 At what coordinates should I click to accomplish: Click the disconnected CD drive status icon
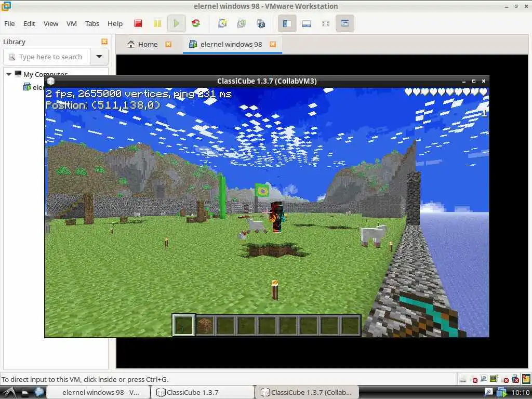tap(473, 379)
